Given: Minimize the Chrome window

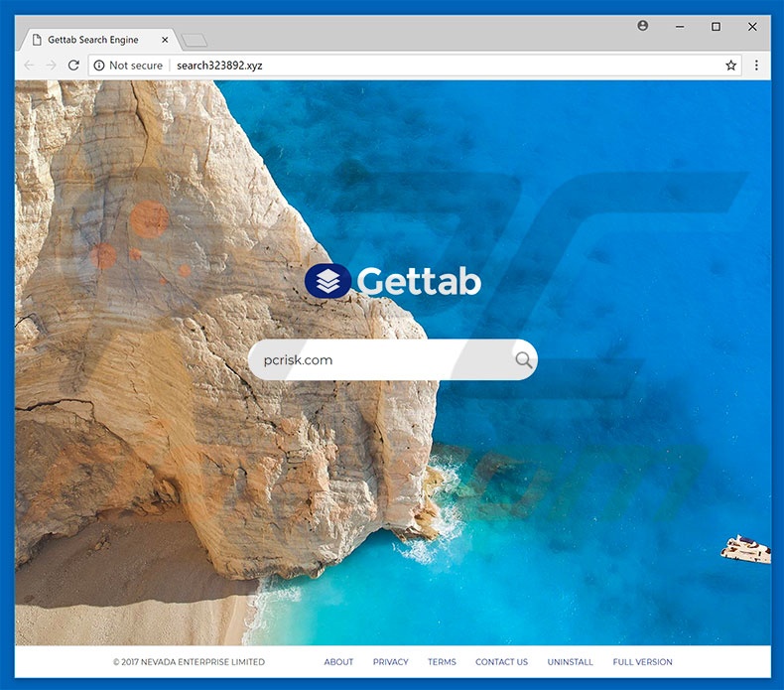Looking at the screenshot, I should point(680,27).
